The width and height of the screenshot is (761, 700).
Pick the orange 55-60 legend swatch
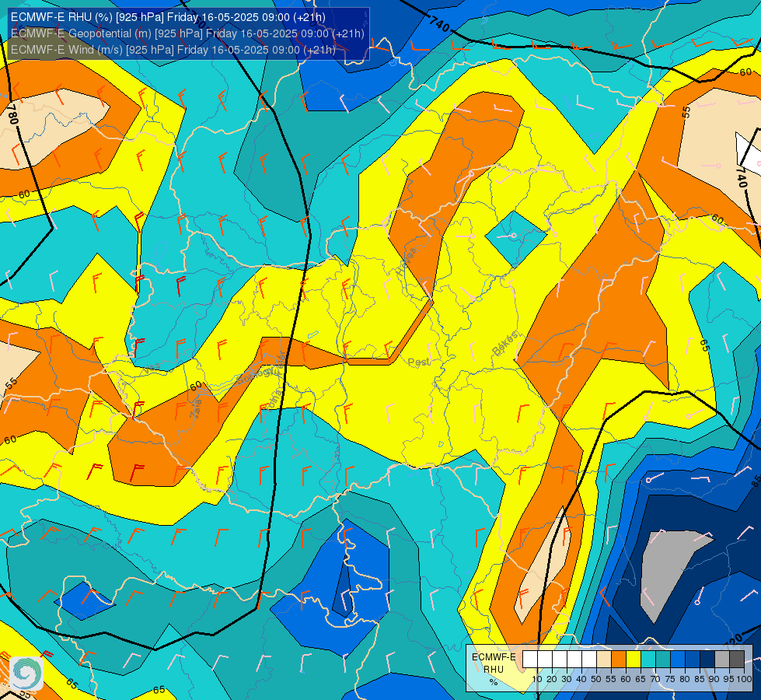(619, 660)
